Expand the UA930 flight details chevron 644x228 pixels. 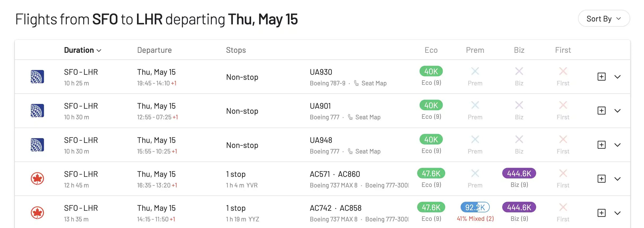pos(617,77)
